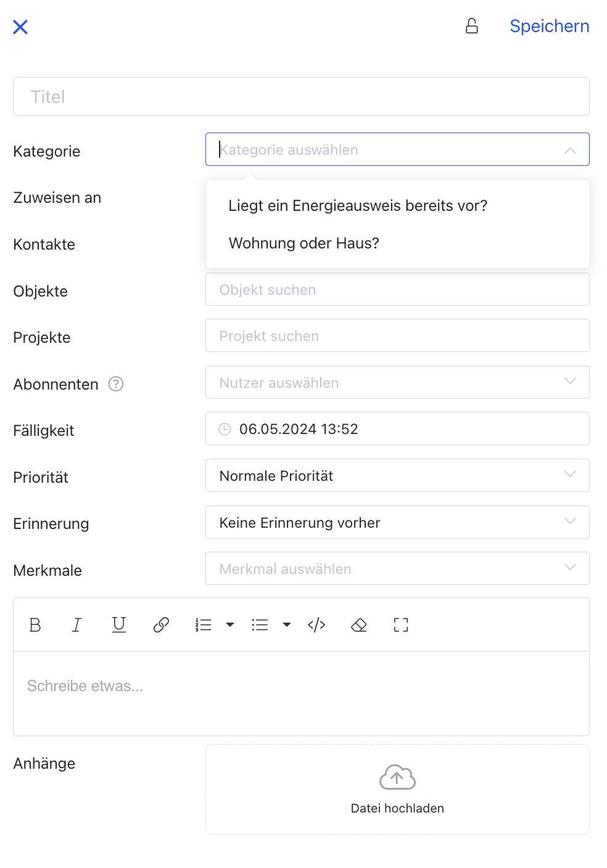Image resolution: width=607 pixels, height=868 pixels.
Task: Select 'Liegt ein Energieausweis bereits vor?' option
Action: pos(358,206)
